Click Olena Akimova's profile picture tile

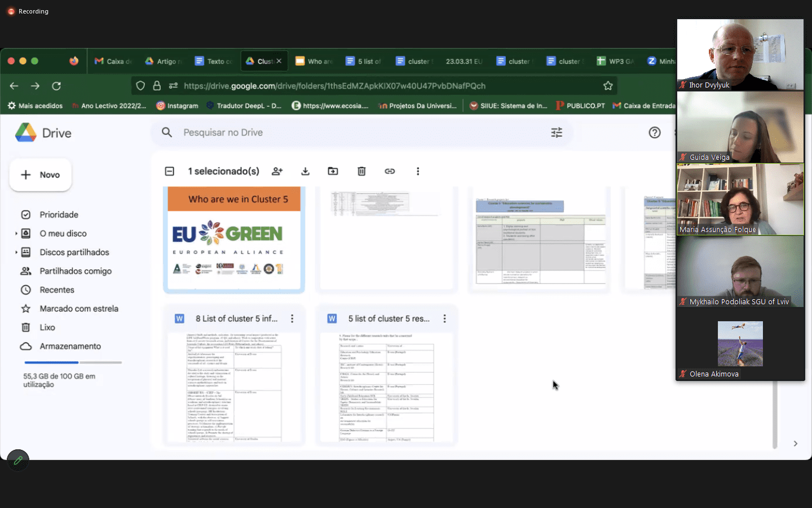click(740, 344)
